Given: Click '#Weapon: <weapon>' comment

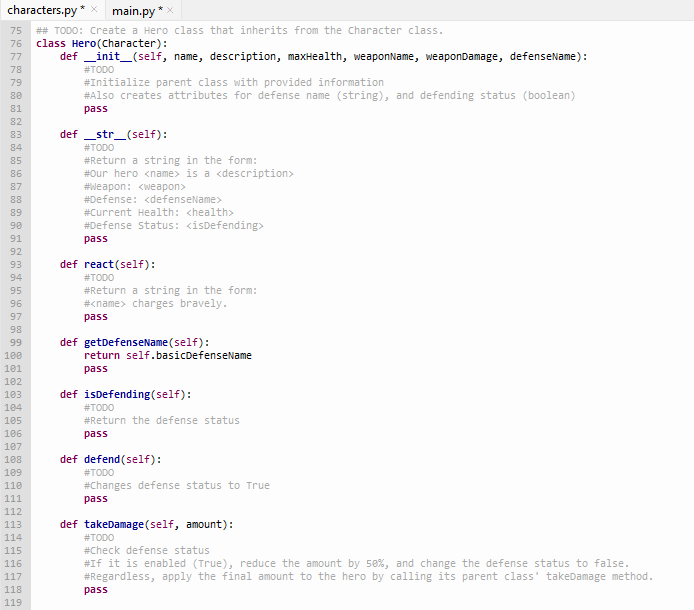Looking at the screenshot, I should coord(135,187).
